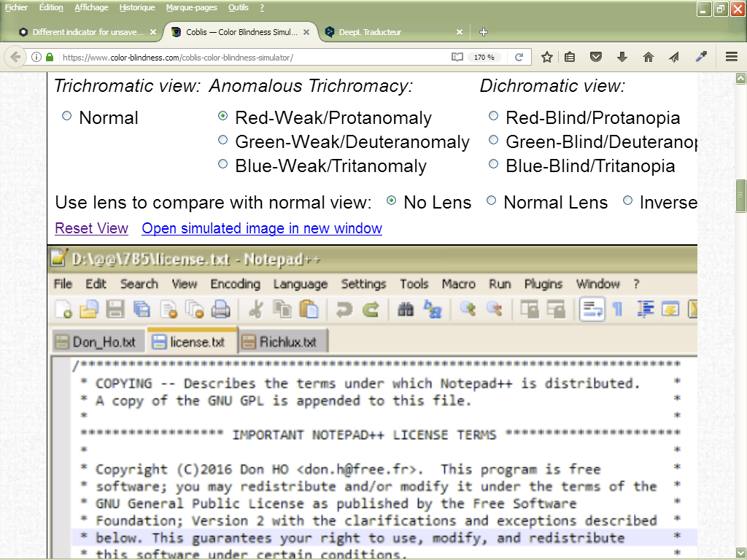Click Notepad++ Undo arrow icon

pyautogui.click(x=344, y=309)
